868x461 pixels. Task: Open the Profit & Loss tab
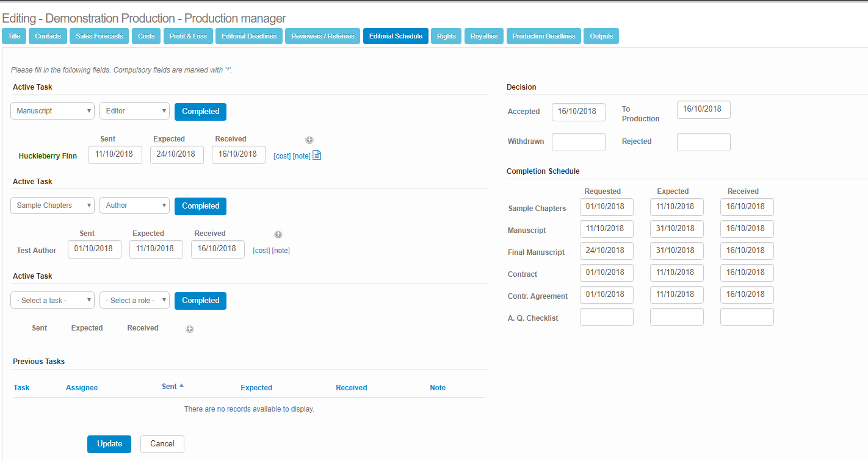[188, 36]
